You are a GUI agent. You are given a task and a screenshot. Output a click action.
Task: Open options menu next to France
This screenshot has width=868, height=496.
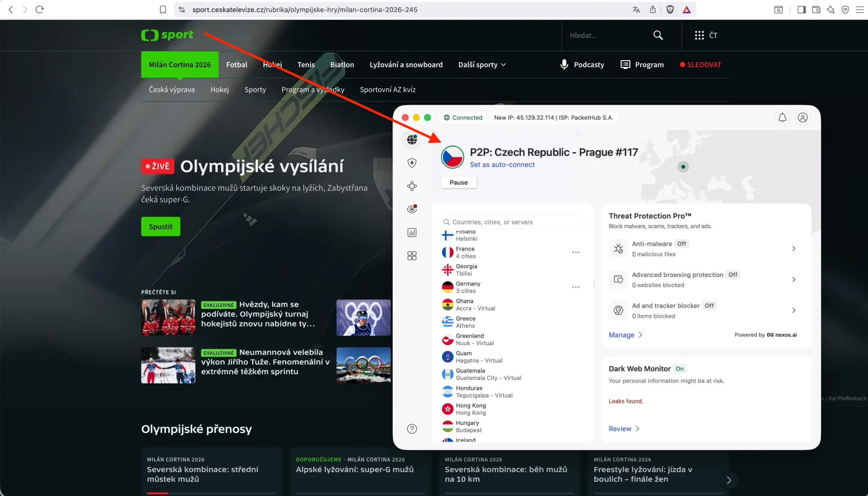pyautogui.click(x=576, y=252)
